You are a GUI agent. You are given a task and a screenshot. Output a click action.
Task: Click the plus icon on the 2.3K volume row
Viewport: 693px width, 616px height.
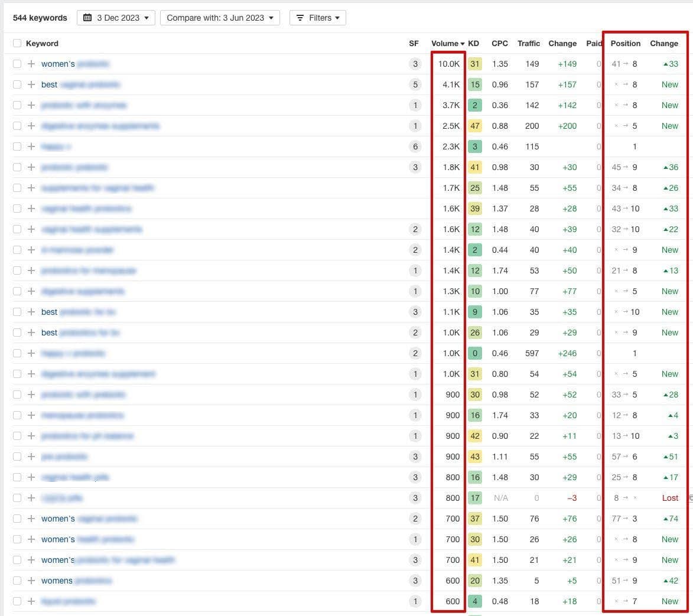tap(31, 146)
